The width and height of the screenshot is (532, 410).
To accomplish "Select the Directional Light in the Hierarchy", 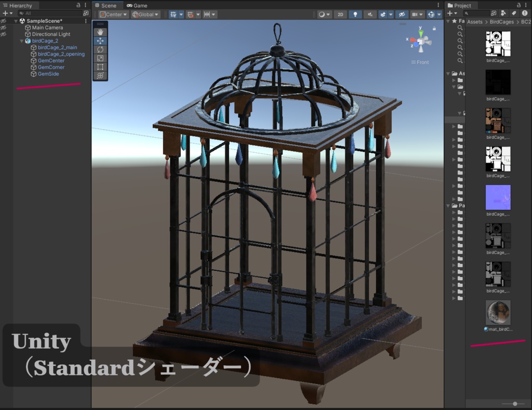I will coord(52,34).
